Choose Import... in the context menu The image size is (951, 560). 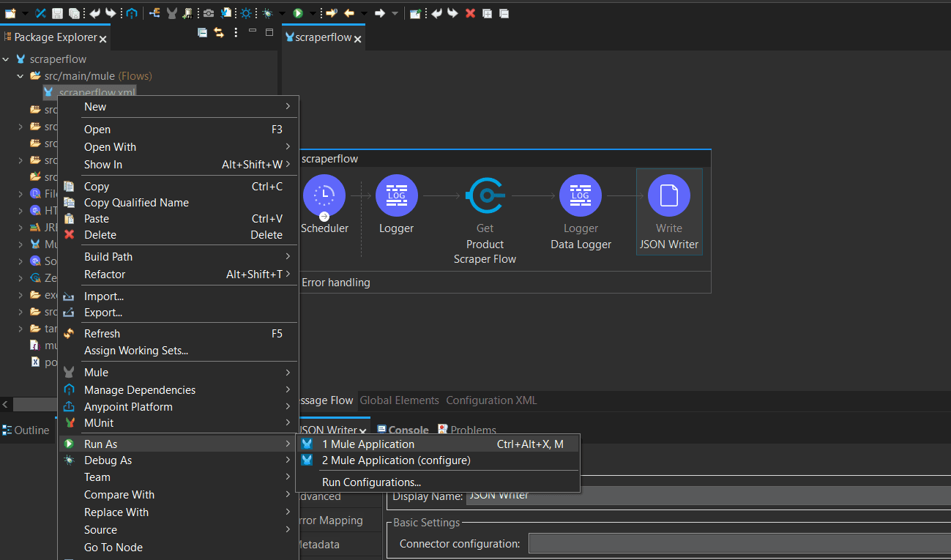[x=179, y=296]
